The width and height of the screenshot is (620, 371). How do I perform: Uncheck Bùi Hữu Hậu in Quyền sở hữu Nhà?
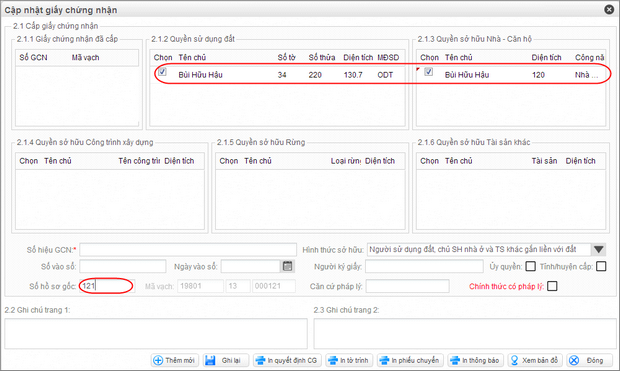coord(429,72)
